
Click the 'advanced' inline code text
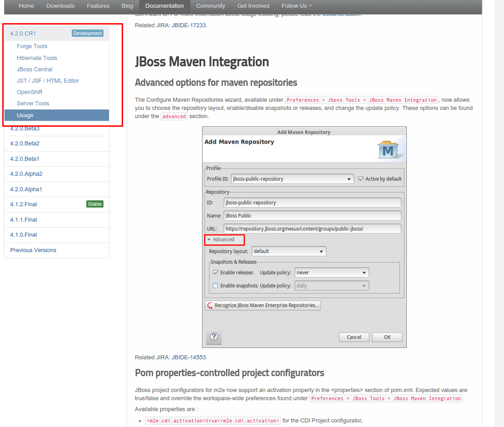click(174, 116)
